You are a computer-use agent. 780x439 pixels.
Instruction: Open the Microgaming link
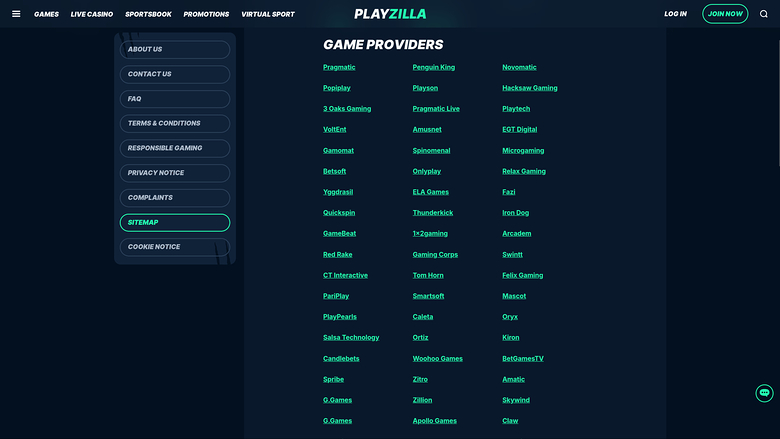pyautogui.click(x=523, y=151)
